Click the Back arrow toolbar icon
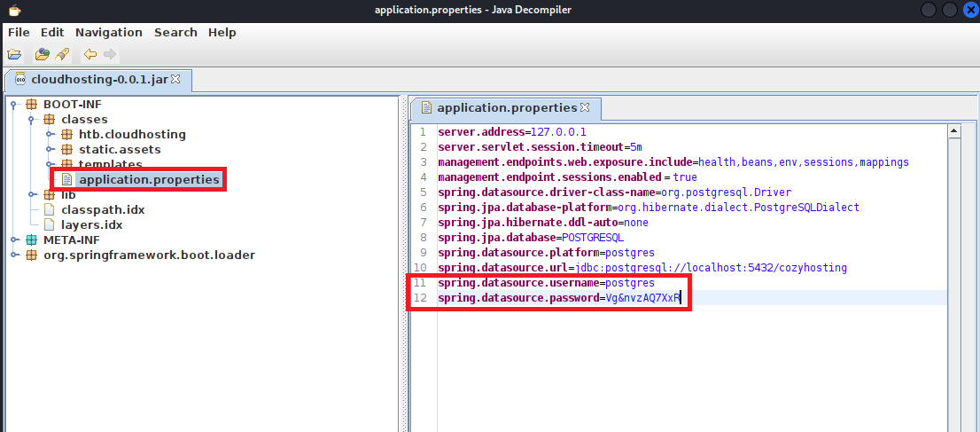Image resolution: width=980 pixels, height=432 pixels. click(90, 55)
